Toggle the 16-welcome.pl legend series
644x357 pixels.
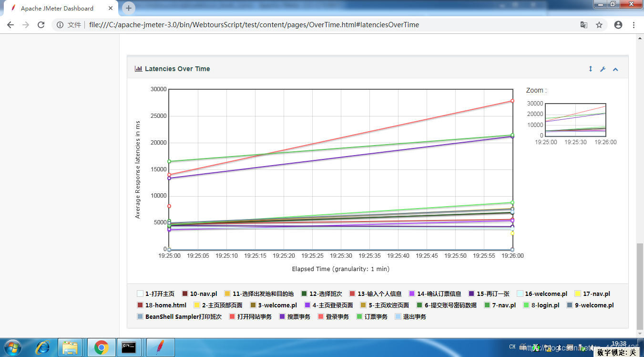(x=542, y=294)
